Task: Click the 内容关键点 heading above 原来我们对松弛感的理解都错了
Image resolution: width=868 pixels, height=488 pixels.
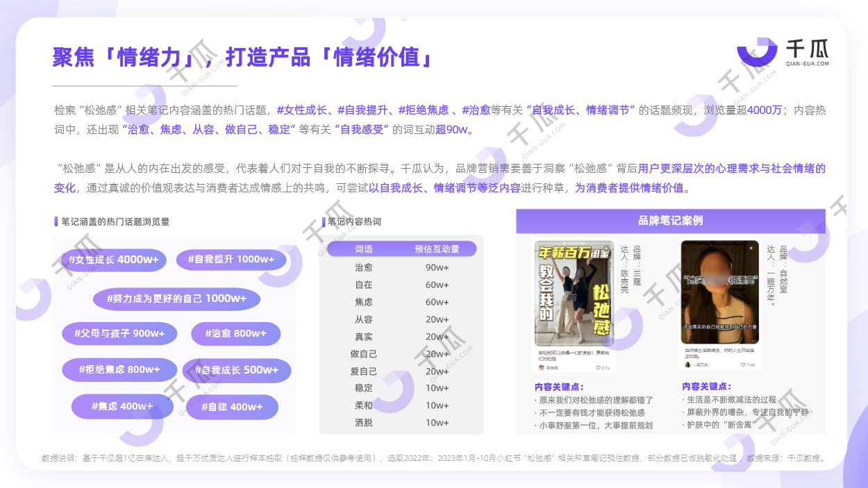Action: (x=559, y=387)
